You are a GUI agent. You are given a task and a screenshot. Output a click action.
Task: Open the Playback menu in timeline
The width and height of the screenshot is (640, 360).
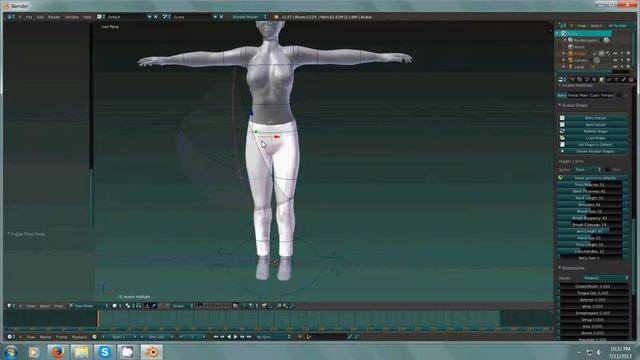click(79, 337)
